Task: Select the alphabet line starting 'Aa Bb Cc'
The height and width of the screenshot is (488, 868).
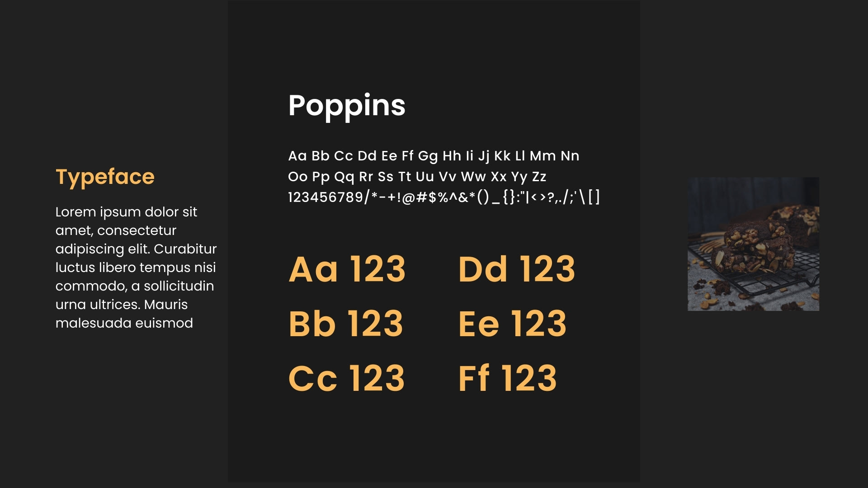Action: click(434, 156)
